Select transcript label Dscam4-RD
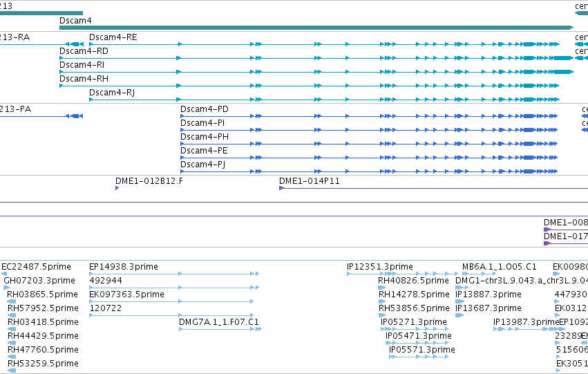Viewport: 588px width, 374px height. click(84, 51)
